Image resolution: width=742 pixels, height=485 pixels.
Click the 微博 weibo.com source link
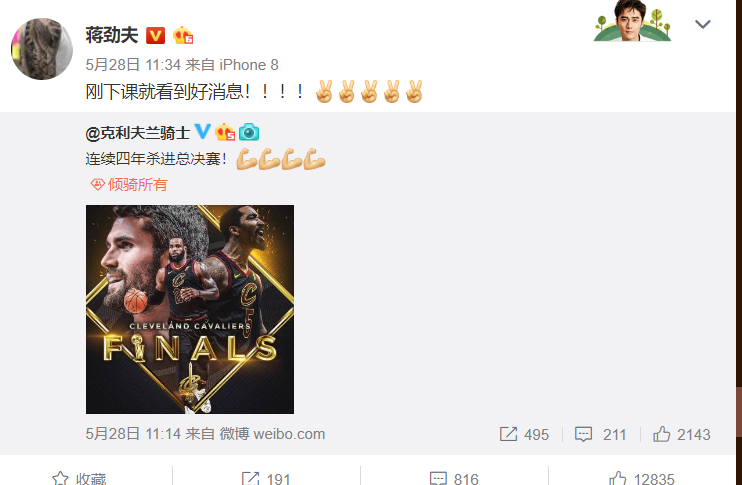(272, 434)
